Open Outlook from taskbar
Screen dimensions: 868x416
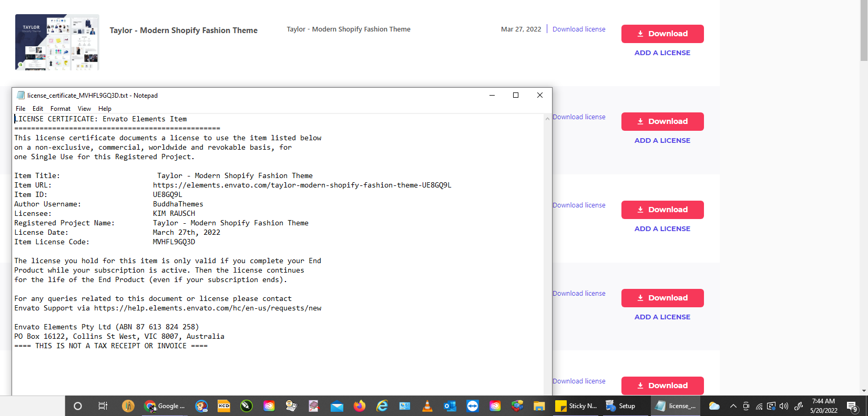pos(450,406)
